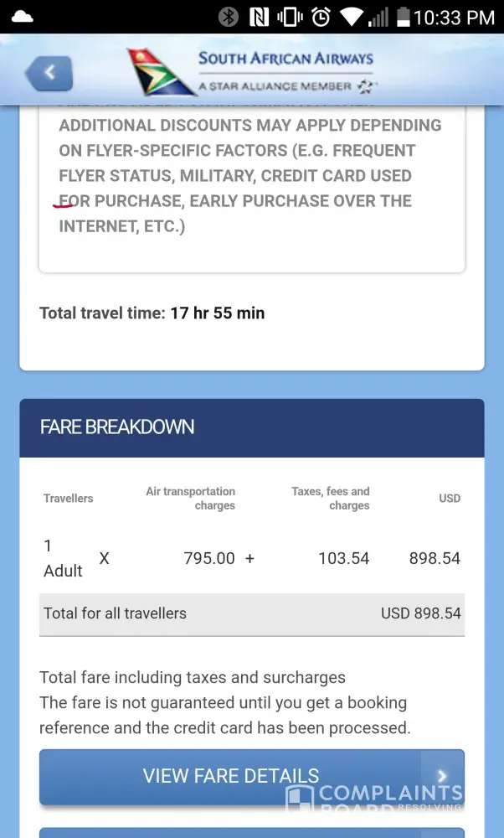Tap the cellular signal strength icon

point(378,17)
